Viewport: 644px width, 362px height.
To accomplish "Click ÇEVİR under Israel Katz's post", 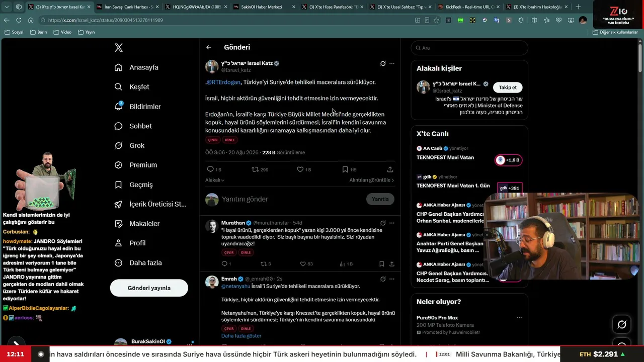I will pos(213,140).
